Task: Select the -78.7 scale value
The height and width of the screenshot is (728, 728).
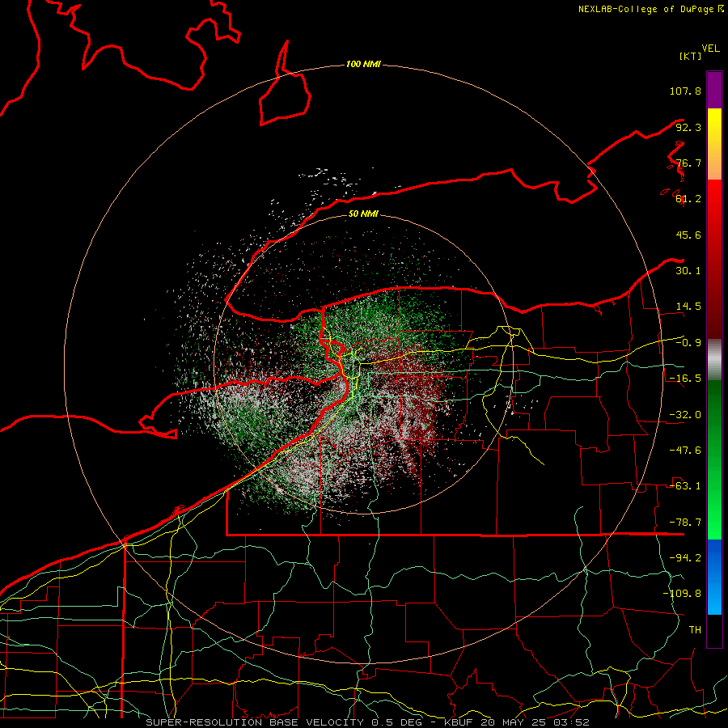Action: [x=685, y=523]
